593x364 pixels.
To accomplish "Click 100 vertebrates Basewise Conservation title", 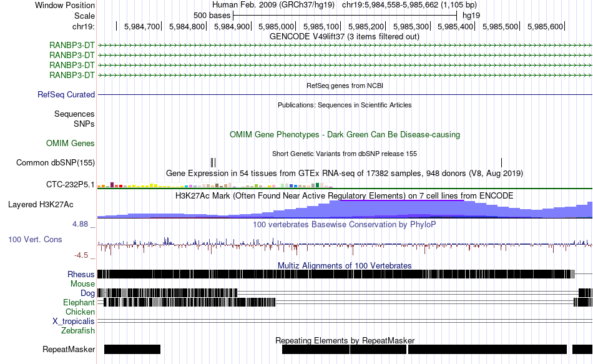I will 344,225.
